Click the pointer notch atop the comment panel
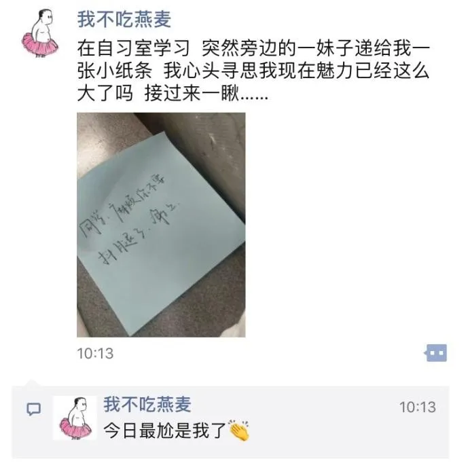 tap(32, 383)
